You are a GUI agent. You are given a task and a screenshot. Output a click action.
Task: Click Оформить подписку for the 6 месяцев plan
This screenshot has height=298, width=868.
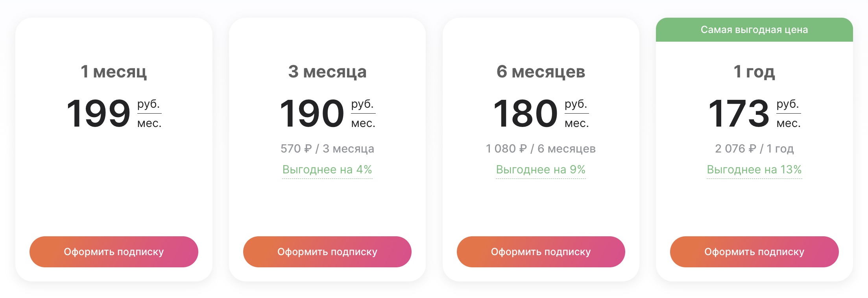541,252
